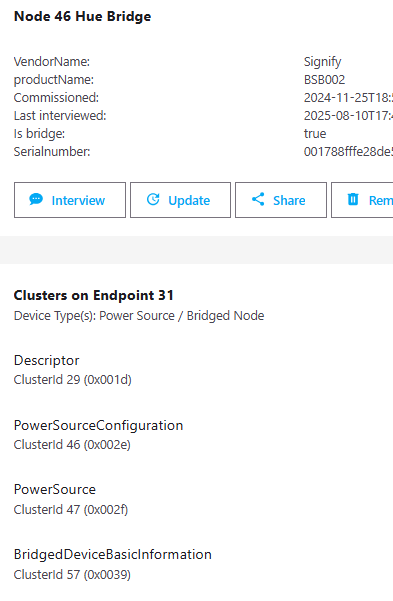This screenshot has height=601, width=393.
Task: Click the Remove trash can icon
Action: coord(353,199)
